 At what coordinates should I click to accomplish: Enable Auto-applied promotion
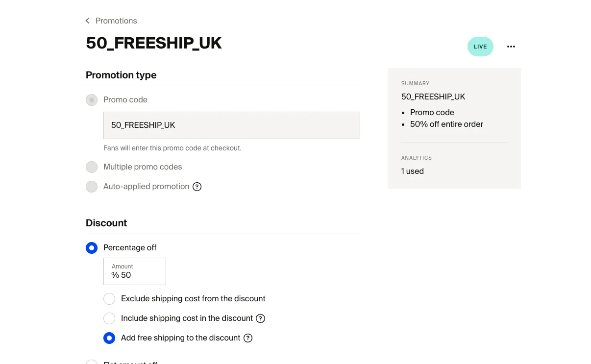pyautogui.click(x=92, y=187)
